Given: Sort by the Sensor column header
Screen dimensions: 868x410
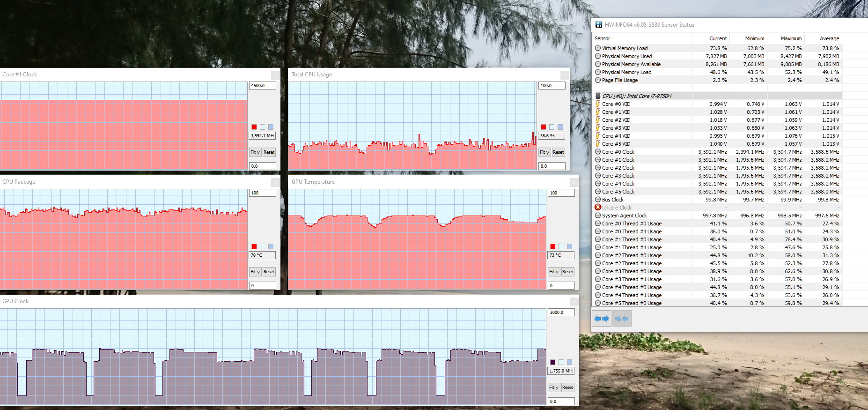Looking at the screenshot, I should click(x=642, y=38).
